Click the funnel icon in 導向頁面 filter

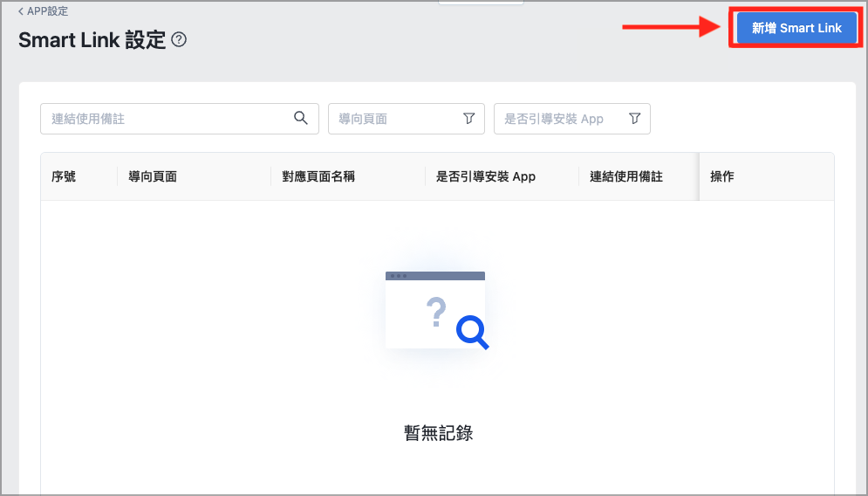pos(468,118)
